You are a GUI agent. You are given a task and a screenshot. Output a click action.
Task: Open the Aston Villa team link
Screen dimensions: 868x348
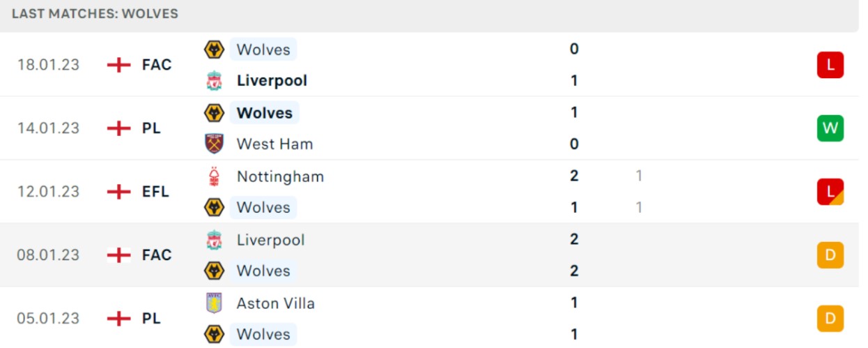(275, 303)
